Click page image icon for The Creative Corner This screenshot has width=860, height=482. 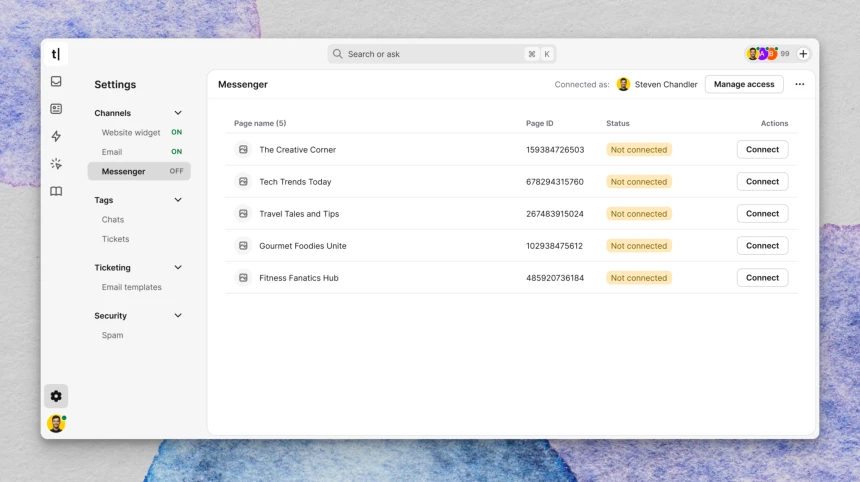coord(243,150)
